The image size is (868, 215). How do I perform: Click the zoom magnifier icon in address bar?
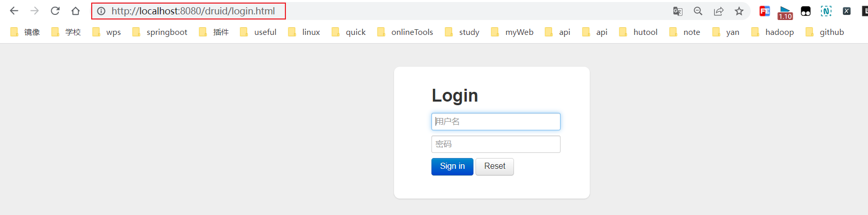[x=698, y=11]
